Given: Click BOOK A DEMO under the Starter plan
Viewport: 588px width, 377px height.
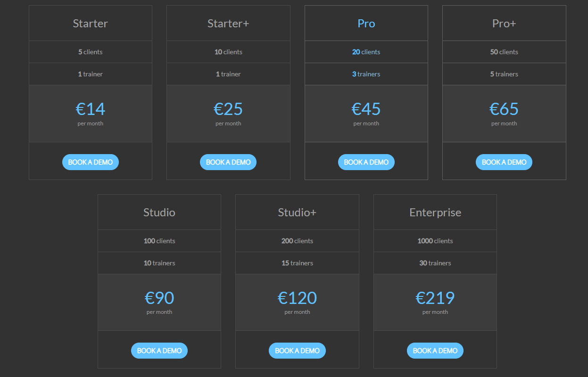Looking at the screenshot, I should pyautogui.click(x=90, y=162).
